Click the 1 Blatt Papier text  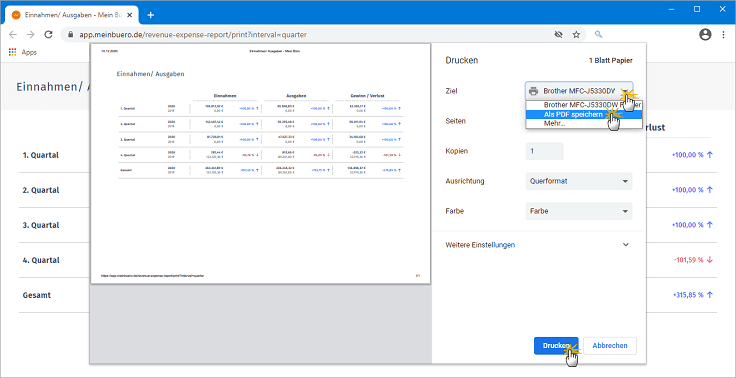611,61
